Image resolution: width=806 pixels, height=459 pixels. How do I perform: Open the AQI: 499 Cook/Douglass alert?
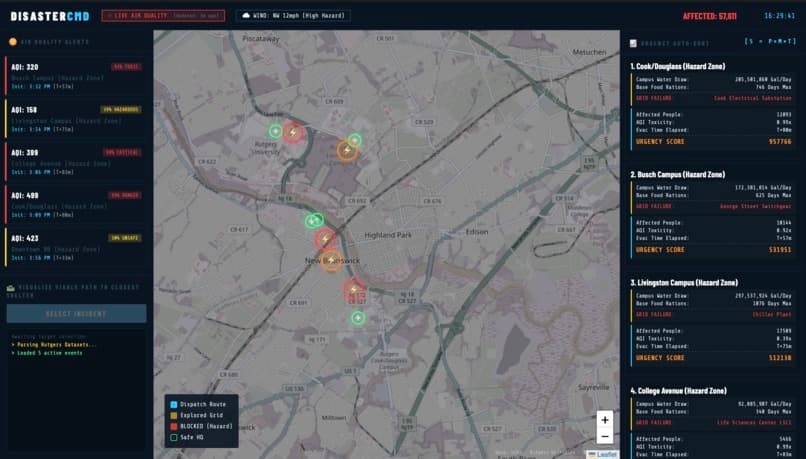pyautogui.click(x=76, y=205)
